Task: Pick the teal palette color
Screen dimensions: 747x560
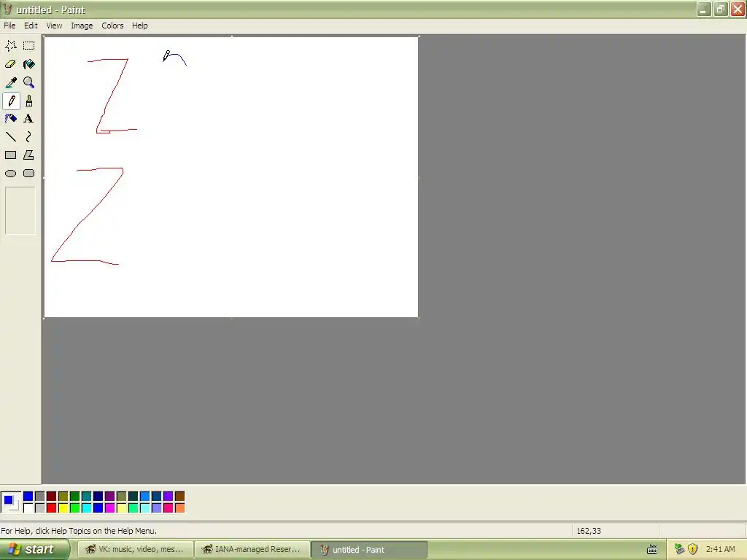Action: (87, 497)
